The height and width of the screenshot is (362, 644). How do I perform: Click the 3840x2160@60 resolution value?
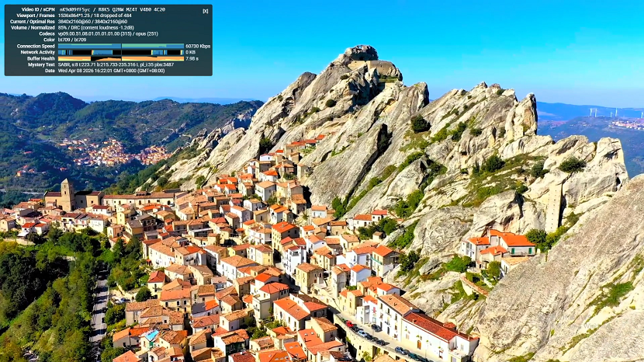coord(92,22)
